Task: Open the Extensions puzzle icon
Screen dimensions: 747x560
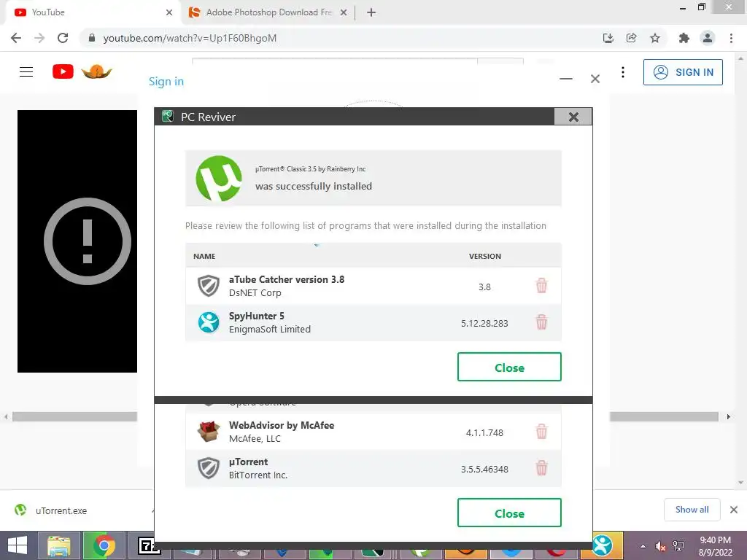Action: tap(684, 38)
